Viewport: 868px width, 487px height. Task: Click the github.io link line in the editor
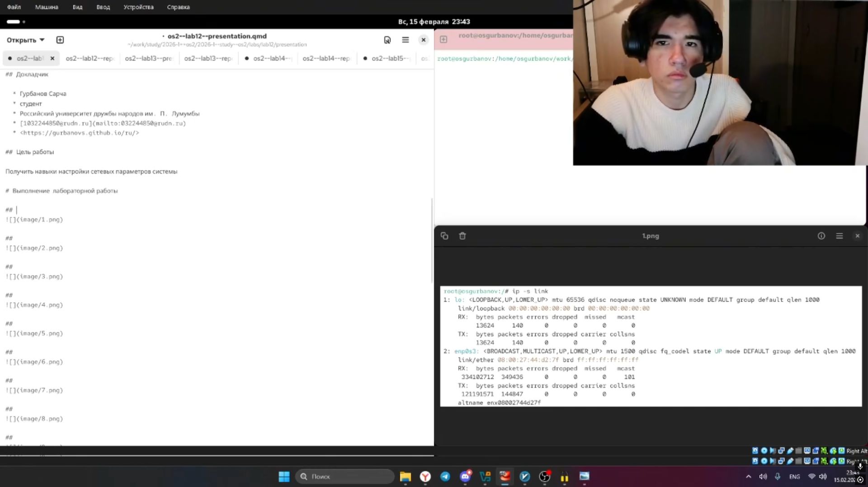[x=80, y=133]
